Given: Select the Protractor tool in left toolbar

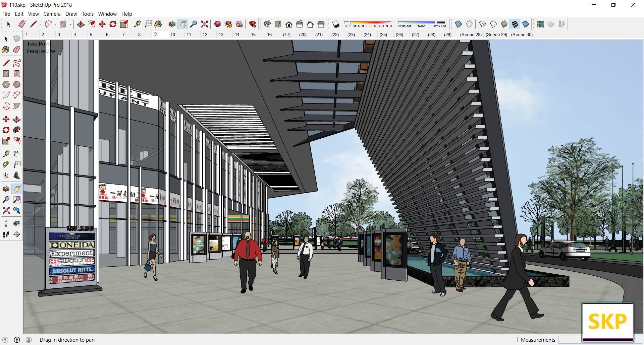Looking at the screenshot, I should (x=6, y=165).
